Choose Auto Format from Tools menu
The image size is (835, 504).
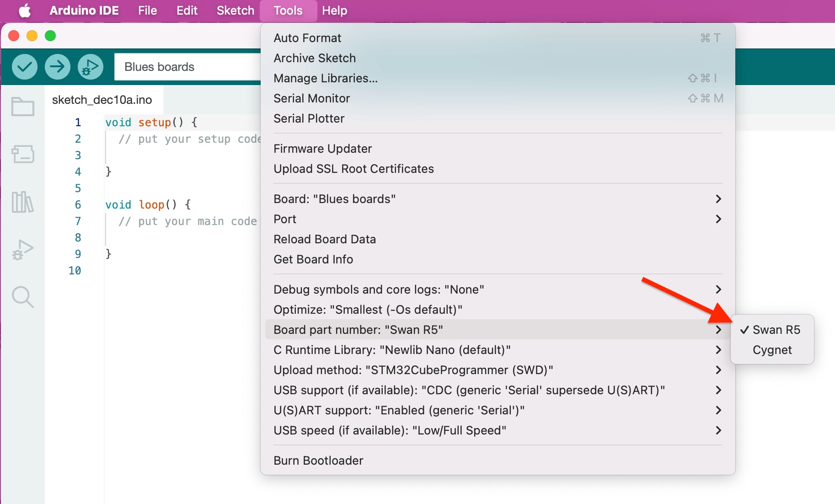pos(498,38)
